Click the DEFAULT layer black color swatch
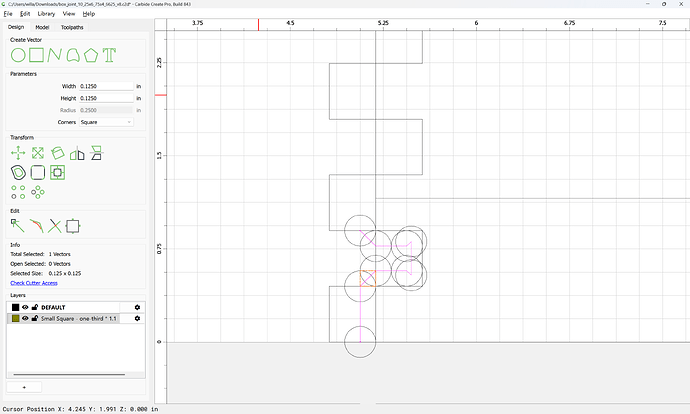Screen dimensions: 690x414 pyautogui.click(x=15, y=307)
